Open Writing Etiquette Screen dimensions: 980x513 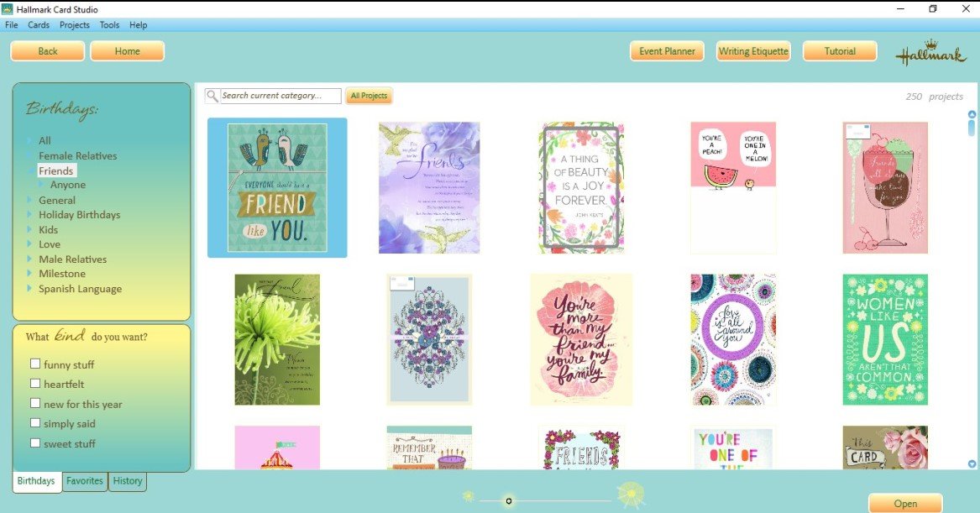tap(753, 51)
